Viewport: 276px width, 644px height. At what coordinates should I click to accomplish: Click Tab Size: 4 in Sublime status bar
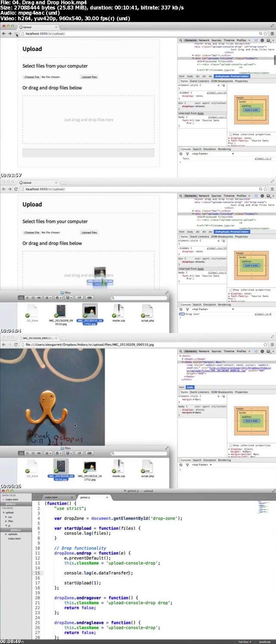245,642
